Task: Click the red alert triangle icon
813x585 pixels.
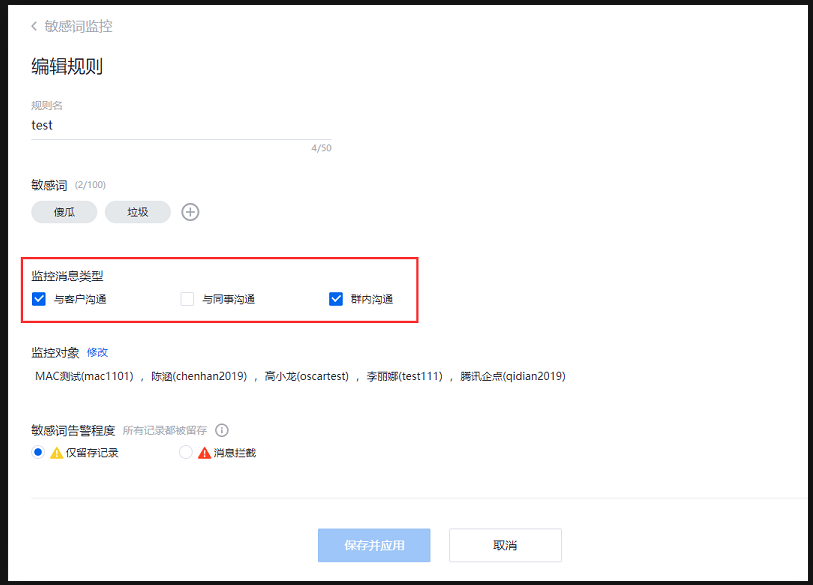Action: tap(204, 453)
